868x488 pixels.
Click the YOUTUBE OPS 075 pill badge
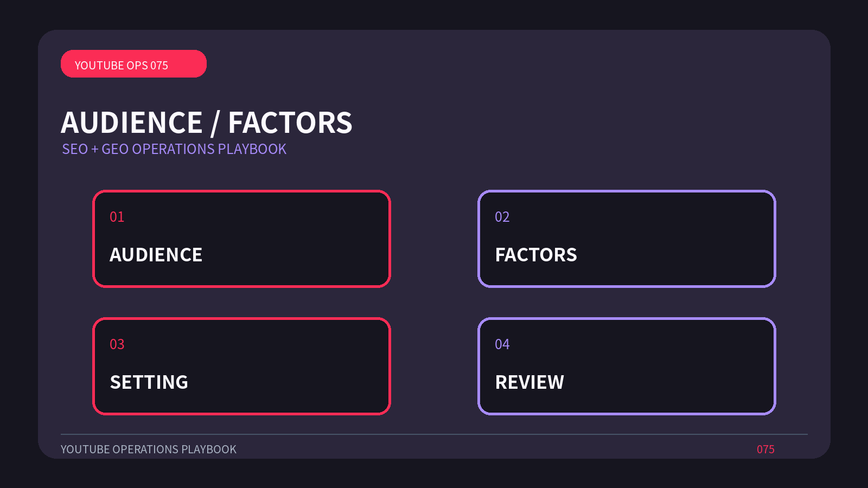pos(133,64)
